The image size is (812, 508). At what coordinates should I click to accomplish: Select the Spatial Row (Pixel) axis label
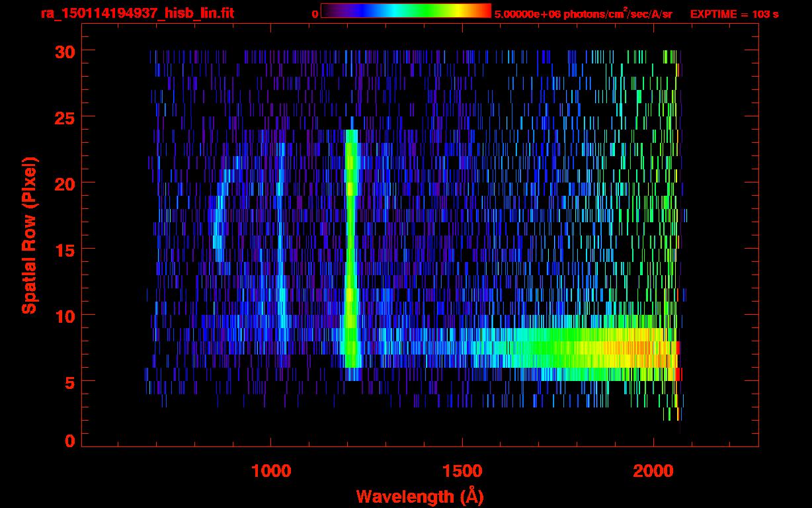pyautogui.click(x=30, y=235)
